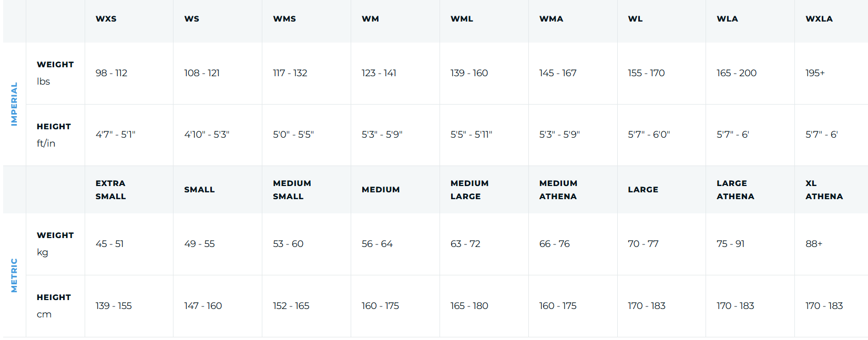
Task: Click the 195+ lbs weight cell
Action: point(815,73)
